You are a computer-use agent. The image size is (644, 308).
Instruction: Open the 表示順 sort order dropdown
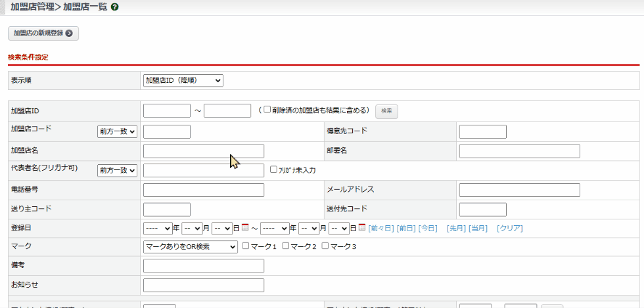(183, 80)
